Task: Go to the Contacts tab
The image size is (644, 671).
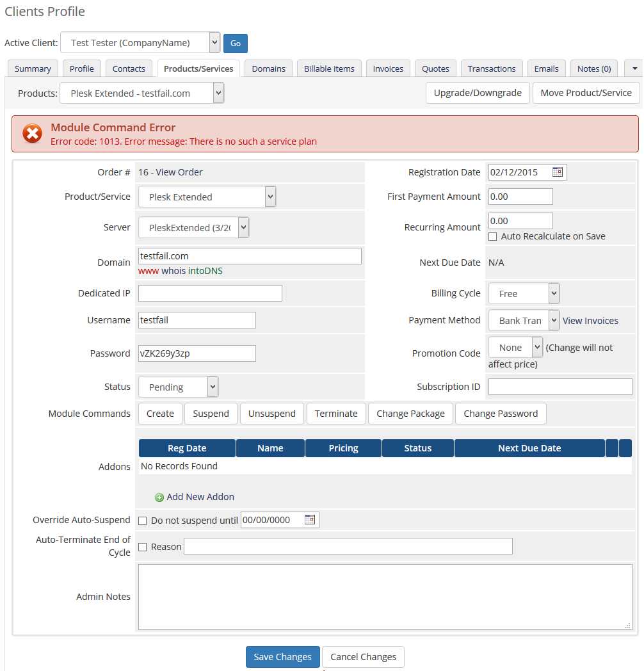Action: (129, 69)
